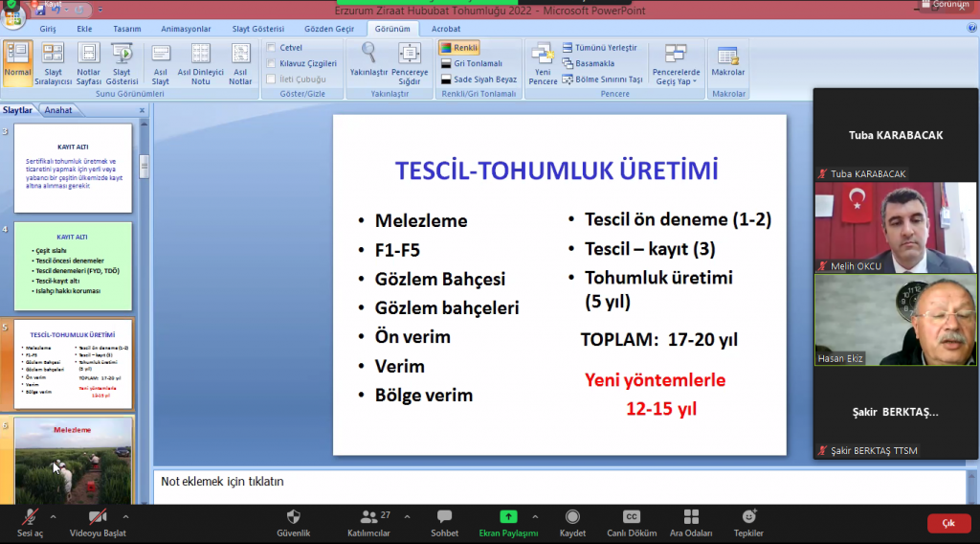
Task: Open the Anahat pane tab
Action: tap(57, 110)
